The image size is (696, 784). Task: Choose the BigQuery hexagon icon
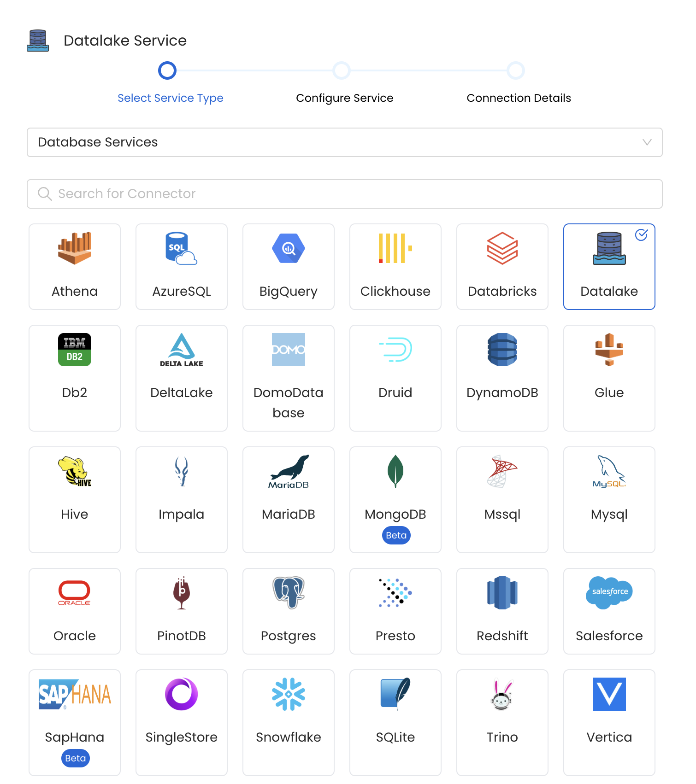289,248
